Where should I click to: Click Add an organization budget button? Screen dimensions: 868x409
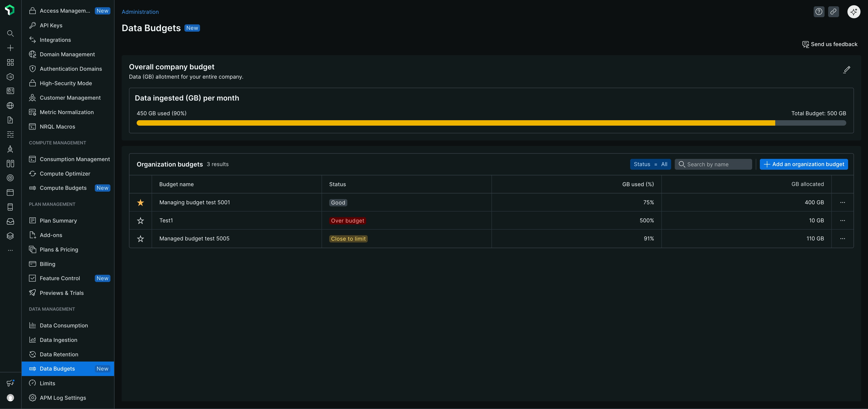[x=804, y=164]
